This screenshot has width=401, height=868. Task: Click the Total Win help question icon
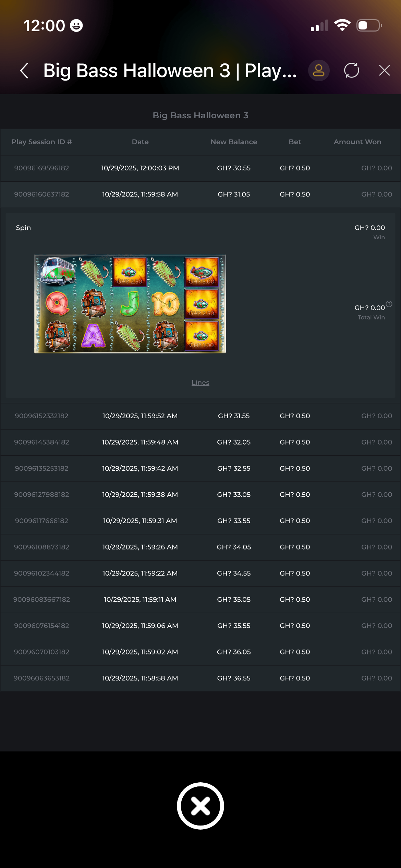(x=389, y=304)
